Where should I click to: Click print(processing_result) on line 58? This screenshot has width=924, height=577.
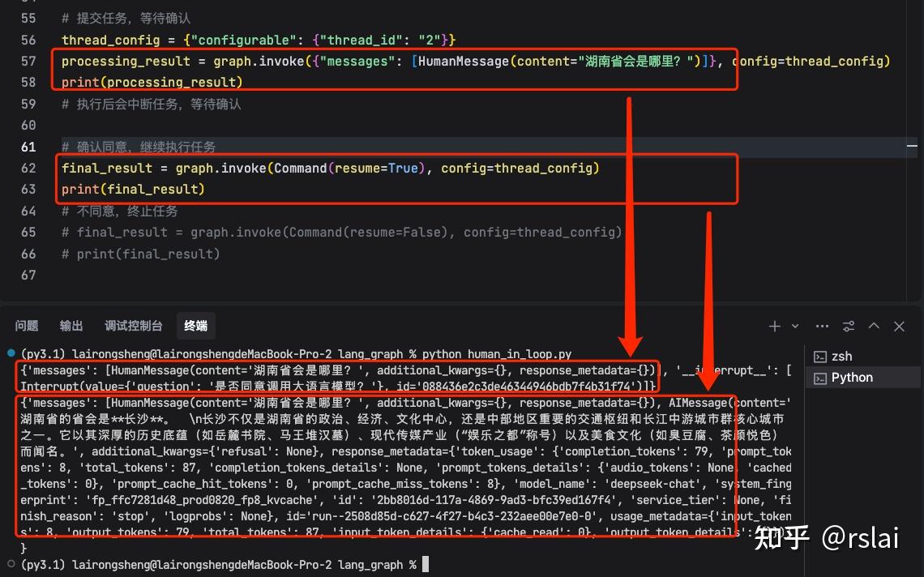tap(152, 83)
